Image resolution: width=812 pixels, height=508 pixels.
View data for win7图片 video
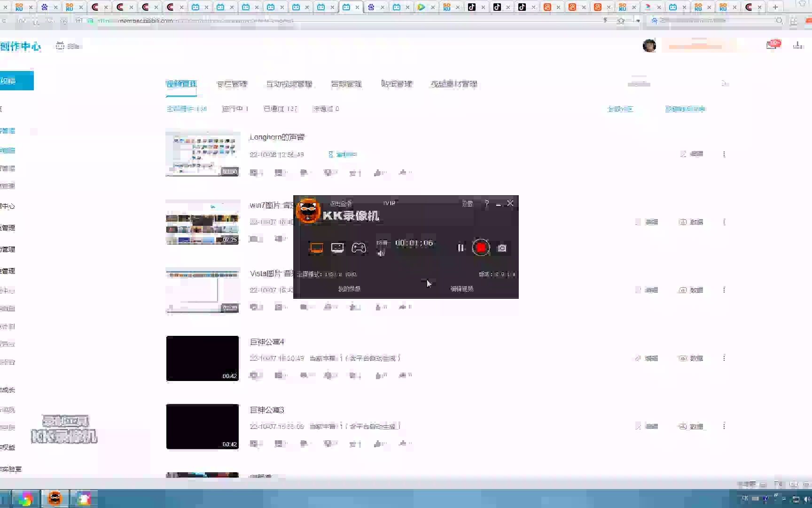pyautogui.click(x=691, y=222)
